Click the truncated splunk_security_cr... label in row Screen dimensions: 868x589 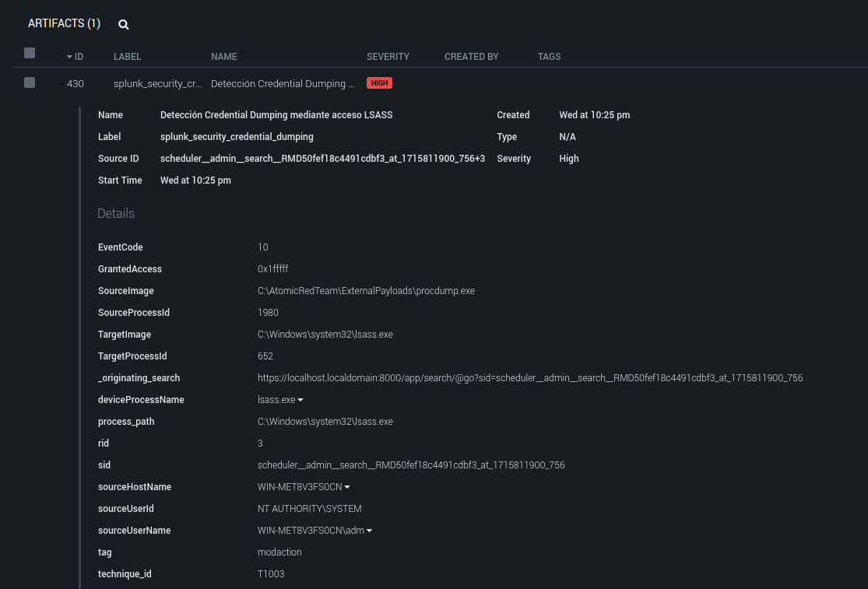(x=157, y=83)
